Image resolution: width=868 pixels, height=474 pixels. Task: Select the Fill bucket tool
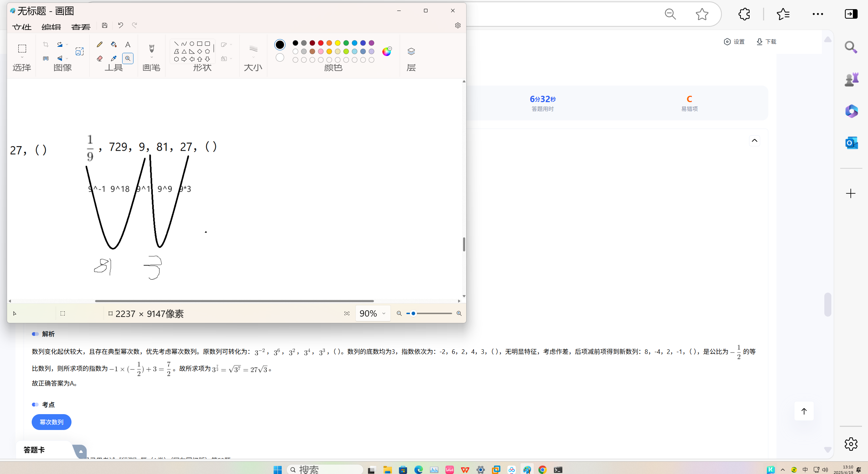[113, 44]
